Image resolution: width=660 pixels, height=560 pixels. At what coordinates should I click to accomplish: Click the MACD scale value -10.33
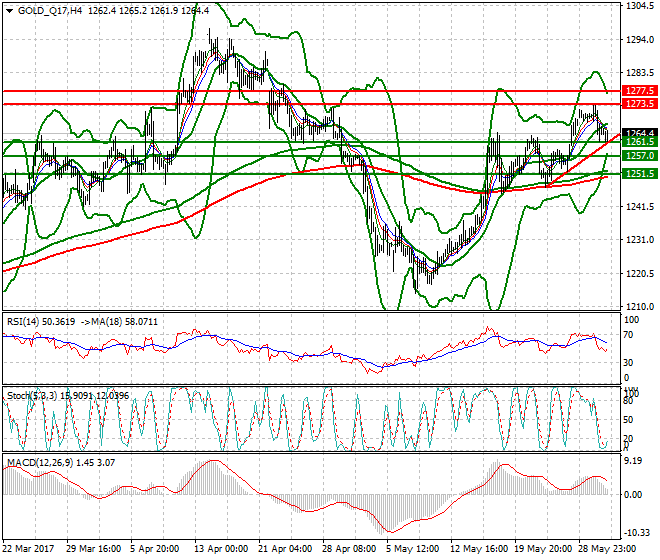click(x=636, y=533)
